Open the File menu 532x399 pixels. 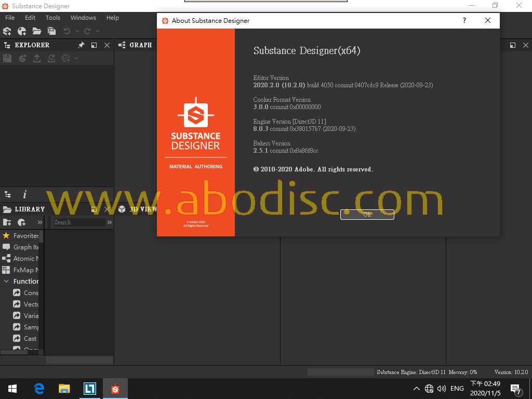pos(10,18)
